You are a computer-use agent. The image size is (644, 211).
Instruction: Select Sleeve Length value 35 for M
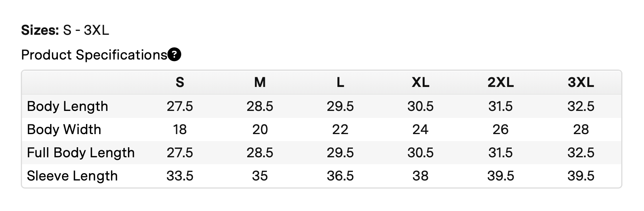click(x=260, y=176)
